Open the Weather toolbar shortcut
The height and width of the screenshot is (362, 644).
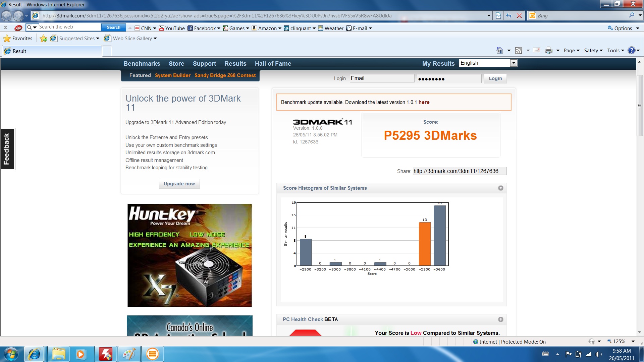(x=331, y=28)
